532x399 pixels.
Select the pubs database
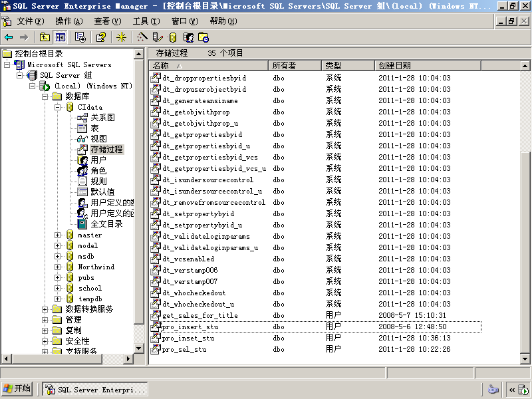pos(86,277)
